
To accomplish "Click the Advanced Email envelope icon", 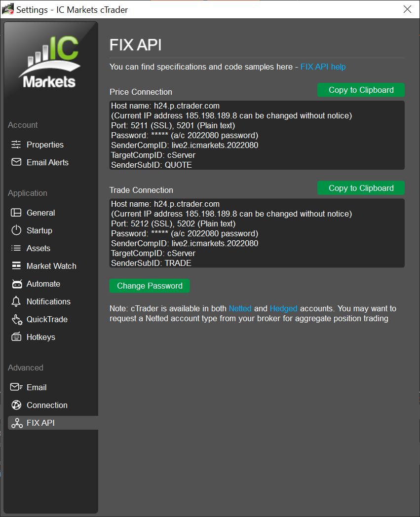I will click(16, 387).
